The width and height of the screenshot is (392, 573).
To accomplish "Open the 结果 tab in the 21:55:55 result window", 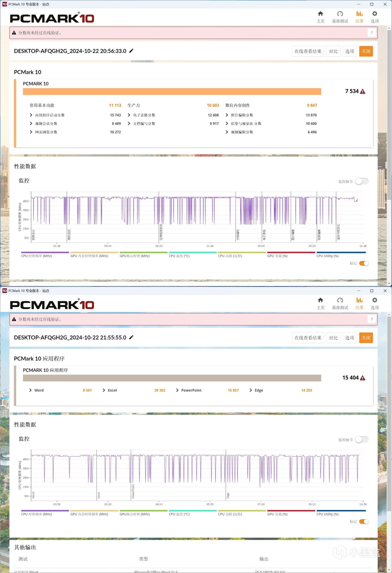I will coord(359,303).
